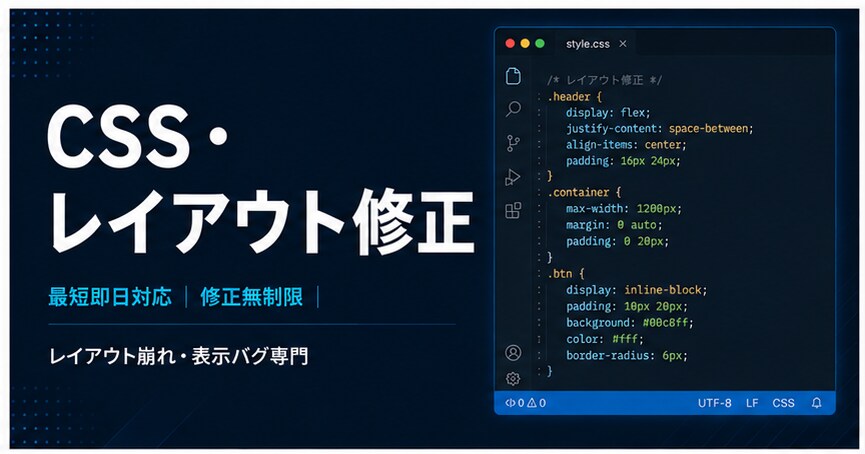Open the Explorer files icon in sidebar
Image resolution: width=865 pixels, height=454 pixels.
[513, 76]
